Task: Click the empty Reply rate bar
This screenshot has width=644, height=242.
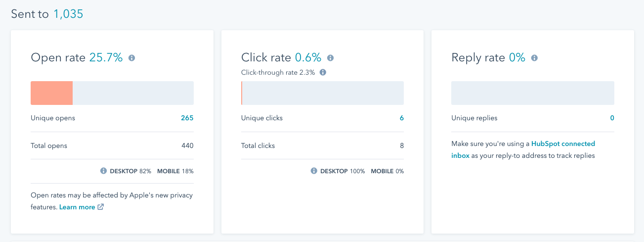Action: pos(532,93)
